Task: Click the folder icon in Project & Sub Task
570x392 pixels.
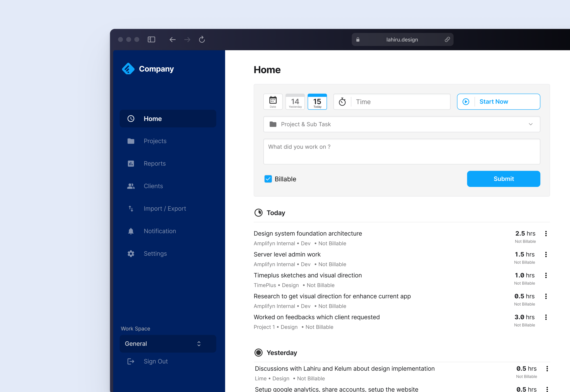Action: point(273,124)
